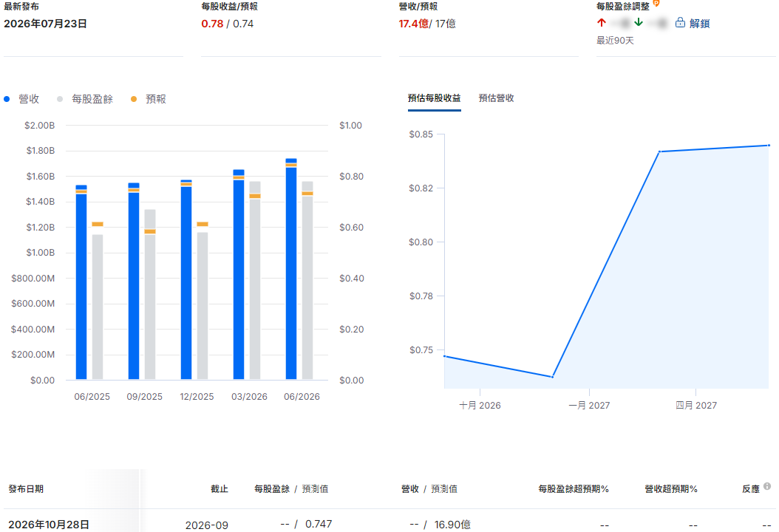Click the $2.00B axis label
This screenshot has width=779, height=532.
(40, 125)
